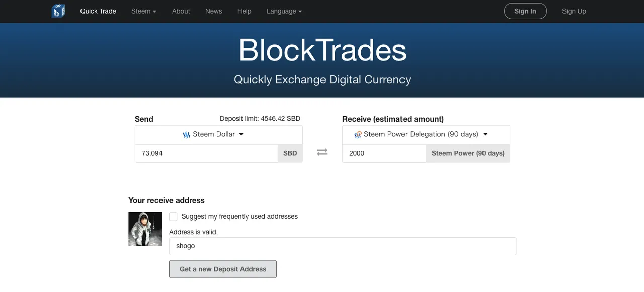Screen dimensions: 644x292
Task: Swap currencies with the exchange arrows icon
Action: click(x=322, y=152)
